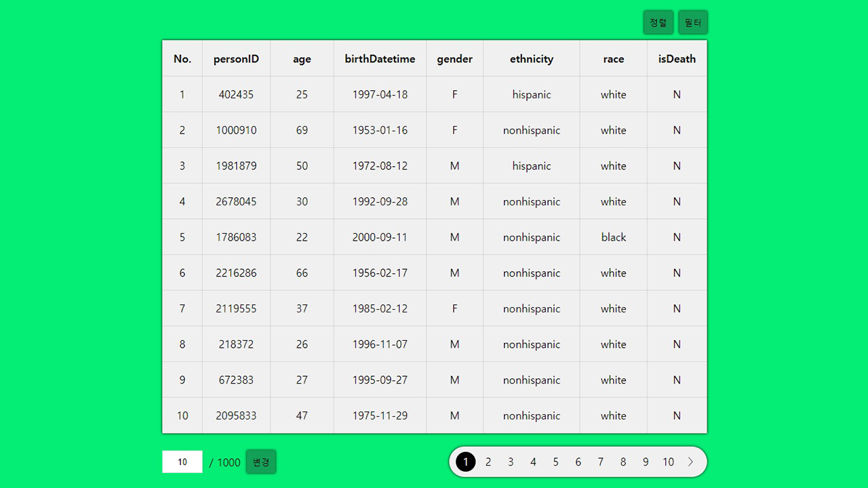Click birth date 1996-11-07
This screenshot has width=868, height=488.
pyautogui.click(x=380, y=344)
